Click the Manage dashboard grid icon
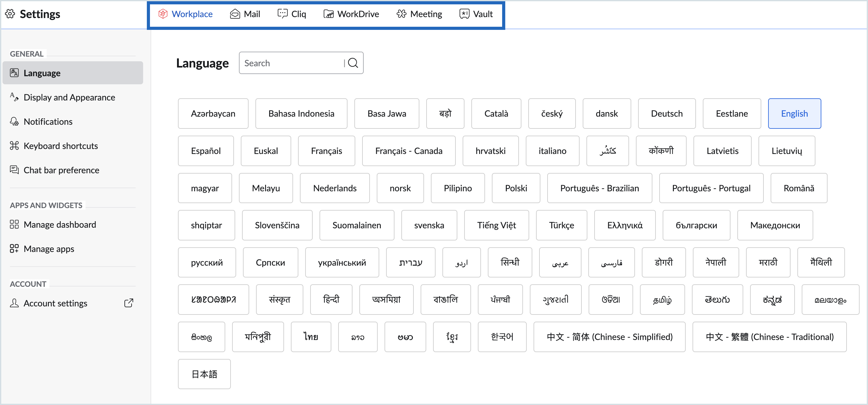Screen dimensions: 868x405 coord(14,224)
